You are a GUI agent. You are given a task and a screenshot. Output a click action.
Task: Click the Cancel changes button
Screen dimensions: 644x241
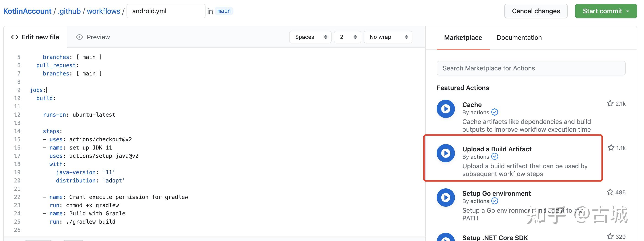(x=536, y=11)
